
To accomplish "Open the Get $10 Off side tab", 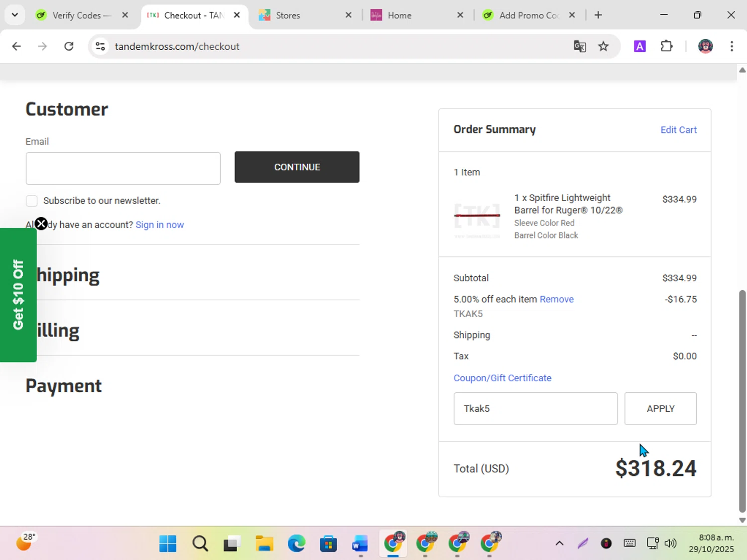I will pos(18,295).
